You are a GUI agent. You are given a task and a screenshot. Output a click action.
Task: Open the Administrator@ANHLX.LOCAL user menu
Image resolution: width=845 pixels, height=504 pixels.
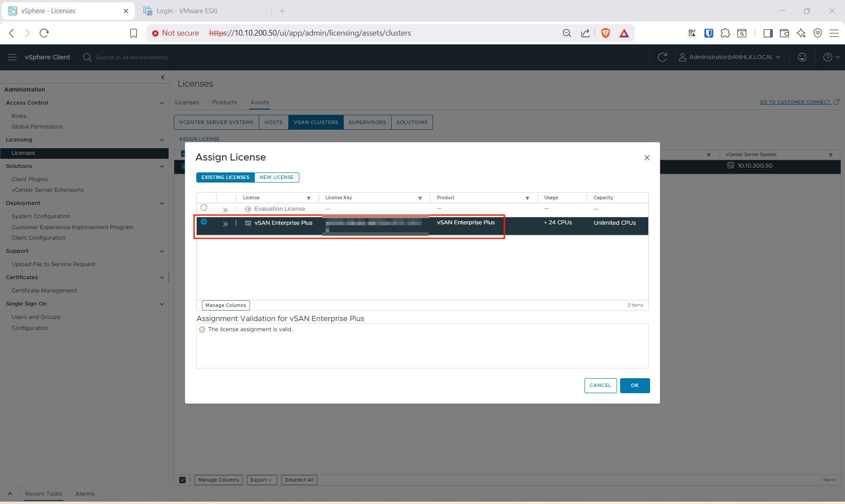(730, 57)
